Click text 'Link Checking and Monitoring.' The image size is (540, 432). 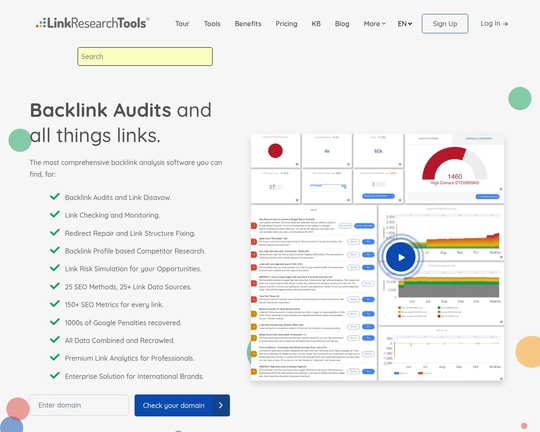tap(112, 215)
